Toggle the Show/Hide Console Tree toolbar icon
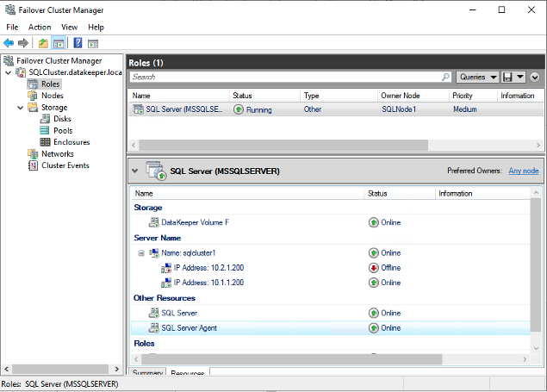The width and height of the screenshot is (547, 392). pyautogui.click(x=59, y=43)
